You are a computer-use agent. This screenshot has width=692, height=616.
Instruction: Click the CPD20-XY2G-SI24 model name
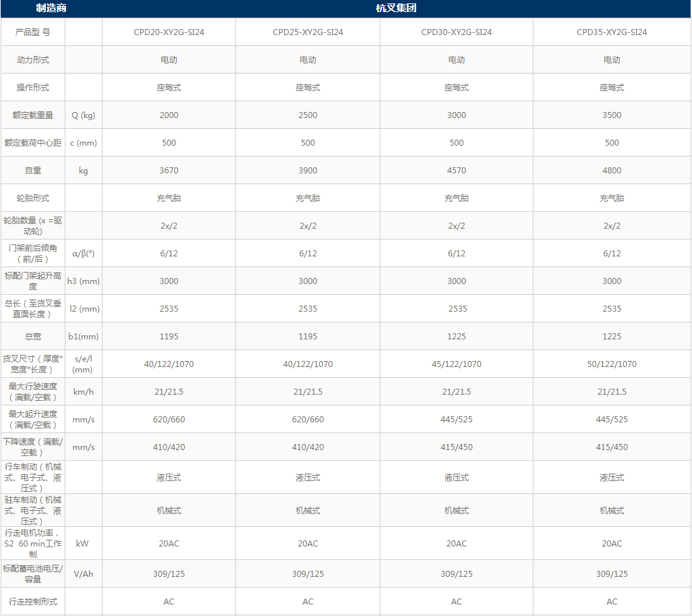168,31
